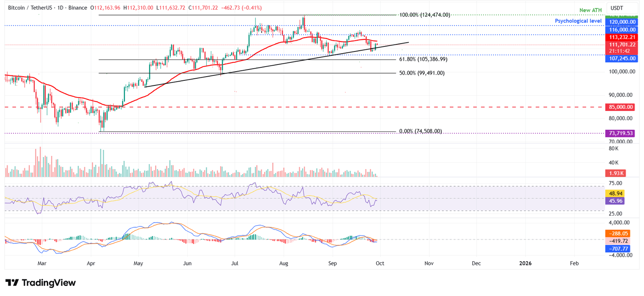Select the red 113,232.21 price tag
644x296 pixels.
(x=622, y=37)
